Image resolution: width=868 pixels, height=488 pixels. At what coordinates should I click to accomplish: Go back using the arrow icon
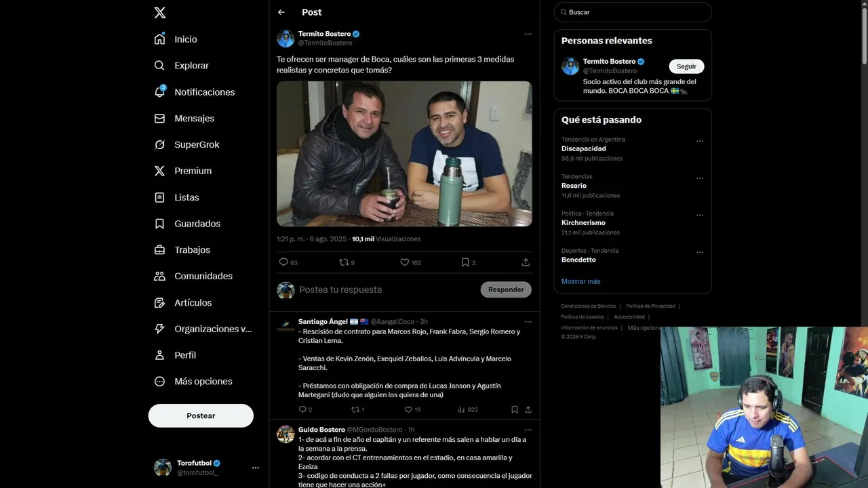(x=281, y=12)
